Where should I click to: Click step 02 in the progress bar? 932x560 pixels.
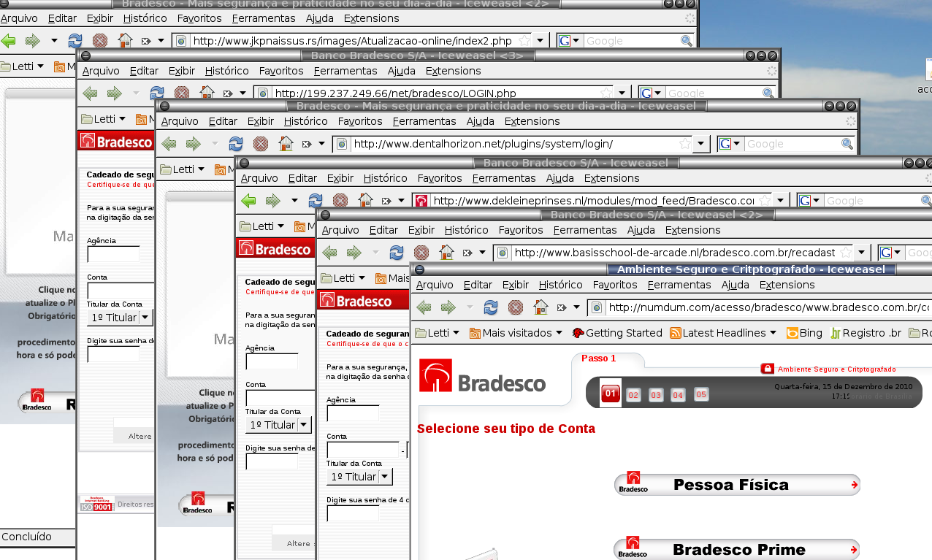(x=633, y=395)
